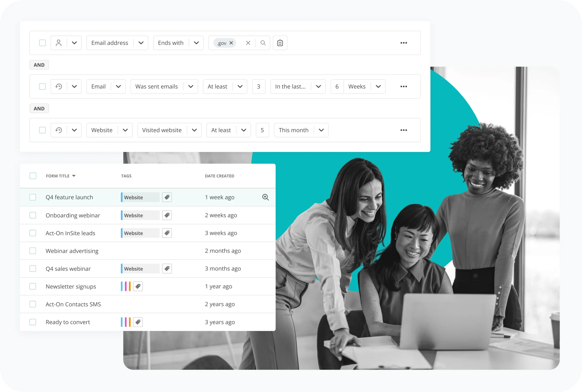Open the This month timeframe dropdown

(321, 130)
